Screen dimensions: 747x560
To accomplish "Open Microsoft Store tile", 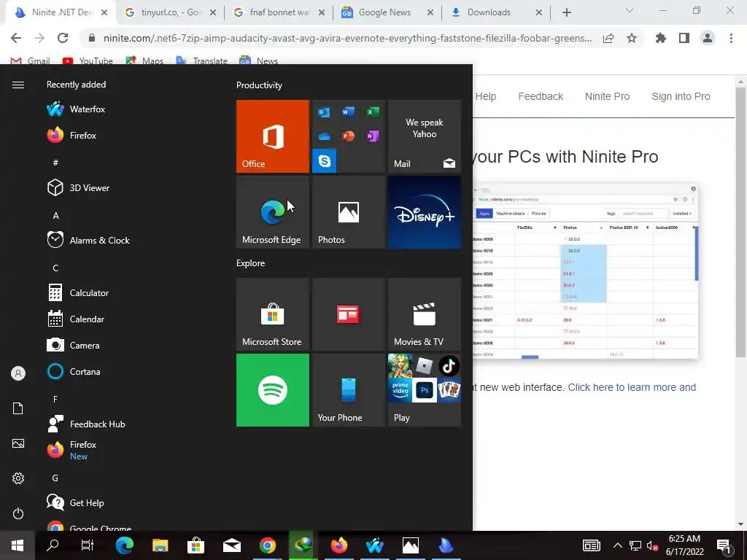I will 273,314.
